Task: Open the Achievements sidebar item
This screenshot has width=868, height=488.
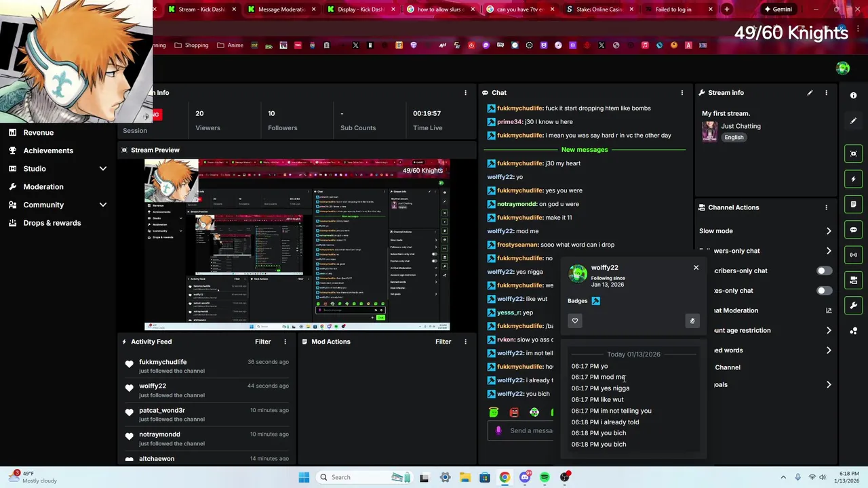Action: click(x=47, y=150)
